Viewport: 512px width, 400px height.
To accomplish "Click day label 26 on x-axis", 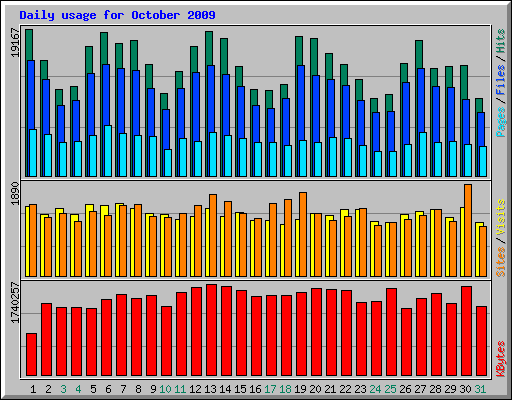I will pyautogui.click(x=405, y=389).
